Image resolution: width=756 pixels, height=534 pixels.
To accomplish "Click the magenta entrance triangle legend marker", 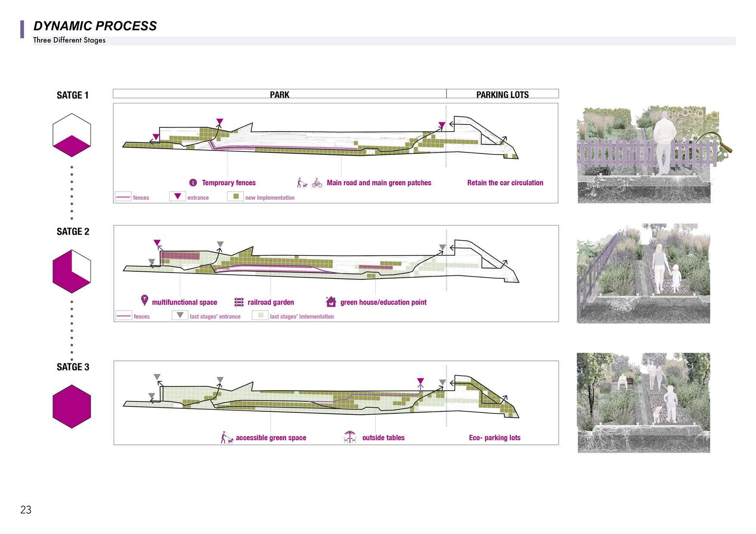I will tap(178, 196).
